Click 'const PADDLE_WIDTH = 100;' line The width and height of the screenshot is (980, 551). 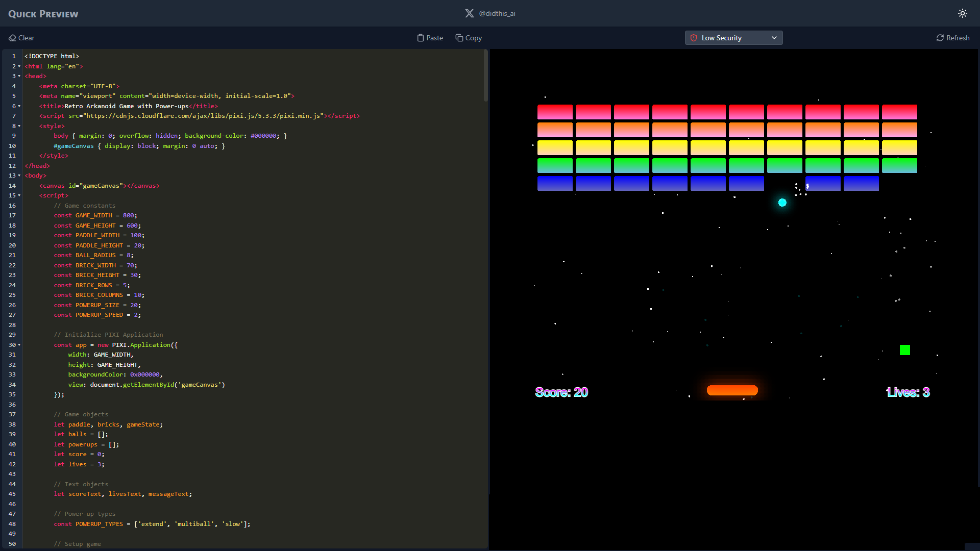(x=99, y=235)
